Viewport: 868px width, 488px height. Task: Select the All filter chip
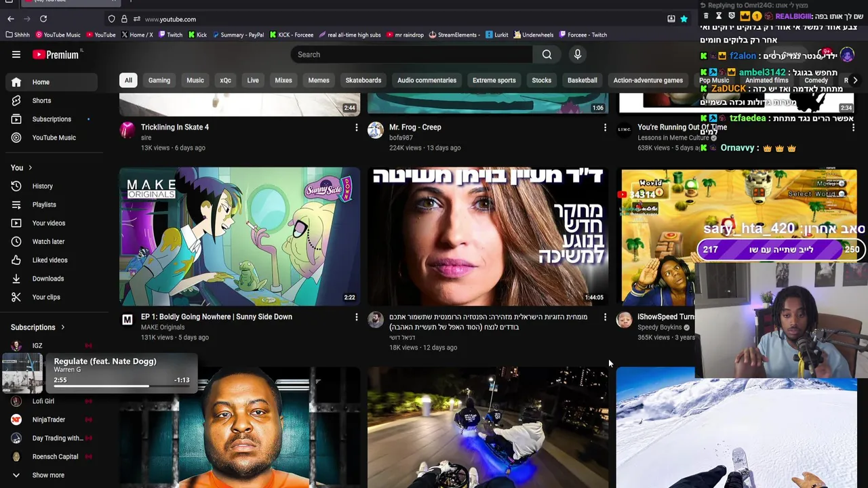[x=128, y=80]
